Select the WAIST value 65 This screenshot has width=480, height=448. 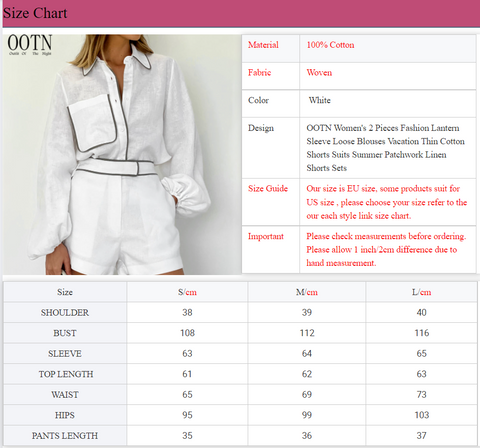pyautogui.click(x=187, y=395)
